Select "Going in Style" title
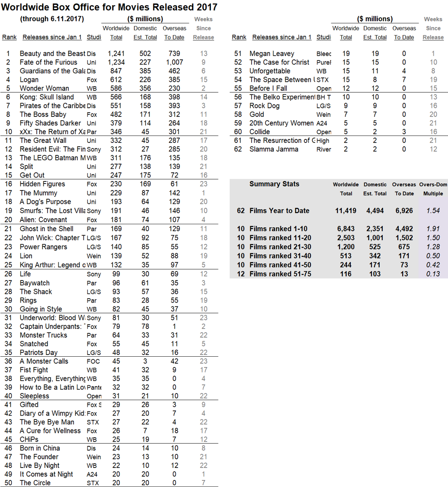This screenshot has width=448, height=487. click(41, 309)
